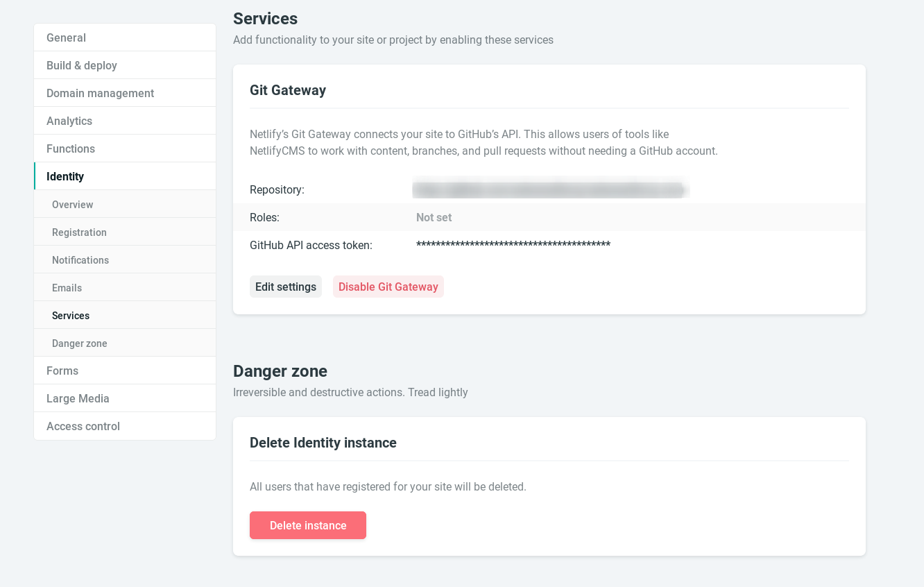Image resolution: width=924 pixels, height=587 pixels.
Task: Click 'All users that have registered' warning text
Action: coord(388,486)
